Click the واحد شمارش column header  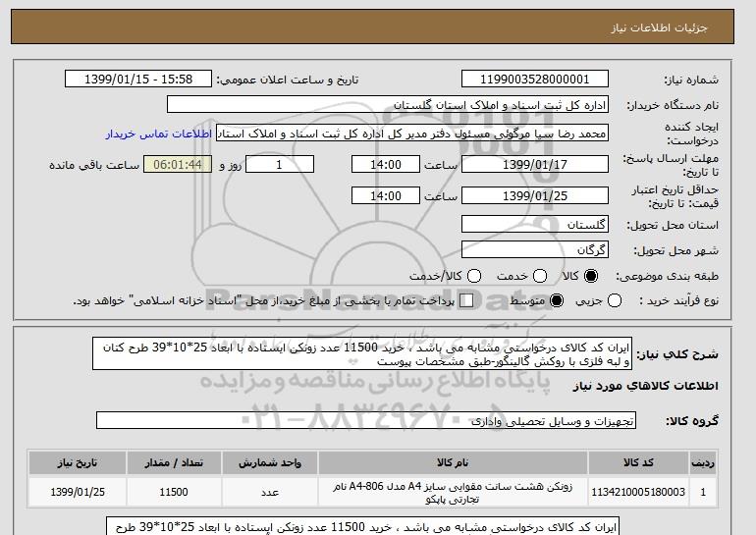270,462
